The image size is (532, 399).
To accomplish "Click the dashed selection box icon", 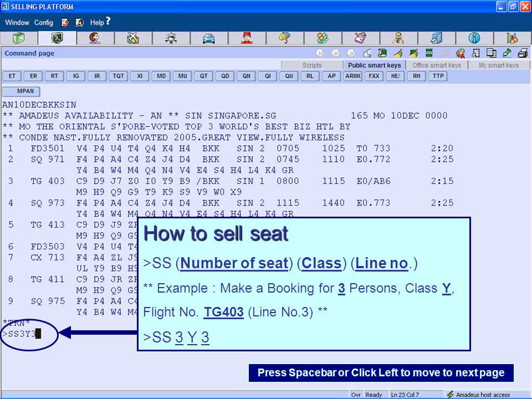I will (475, 53).
